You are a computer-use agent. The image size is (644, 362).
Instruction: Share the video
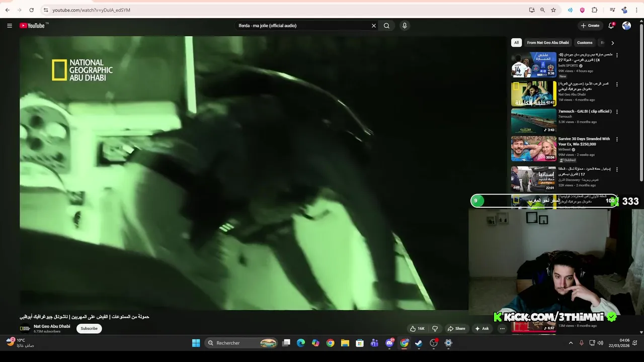tap(456, 328)
